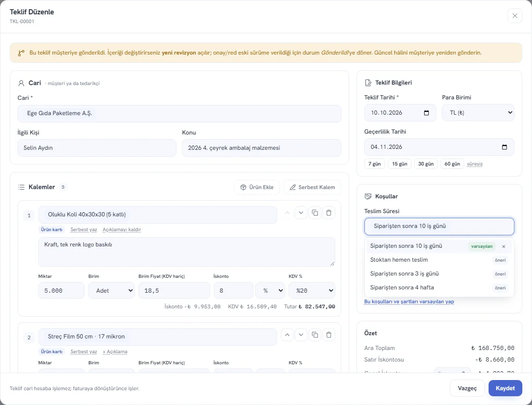Duplicate the Streç Film line item
Viewport: 532px width, 405px height.
pyautogui.click(x=315, y=335)
